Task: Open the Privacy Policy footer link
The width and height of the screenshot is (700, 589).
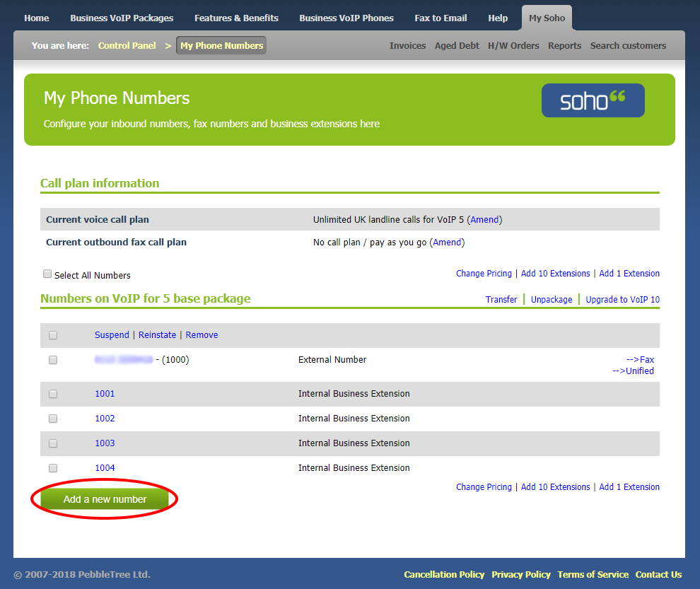Action: 521,575
